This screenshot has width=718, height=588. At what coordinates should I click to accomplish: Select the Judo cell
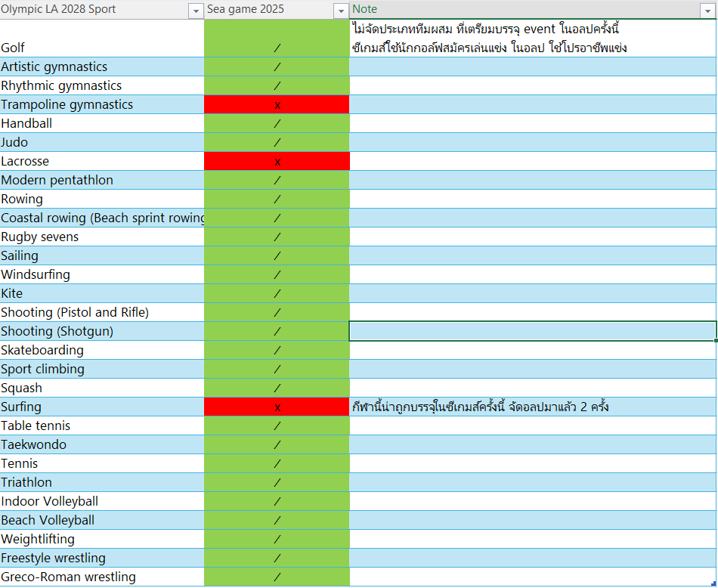tap(102, 142)
